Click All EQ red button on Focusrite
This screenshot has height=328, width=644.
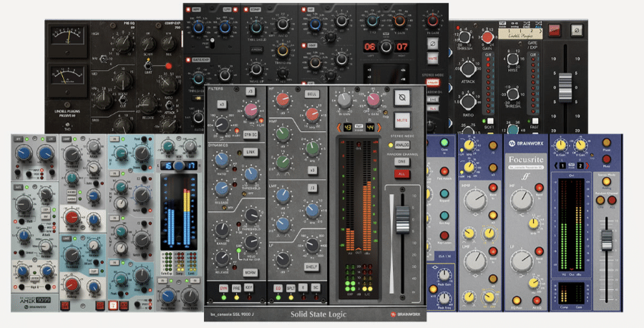coord(536,301)
